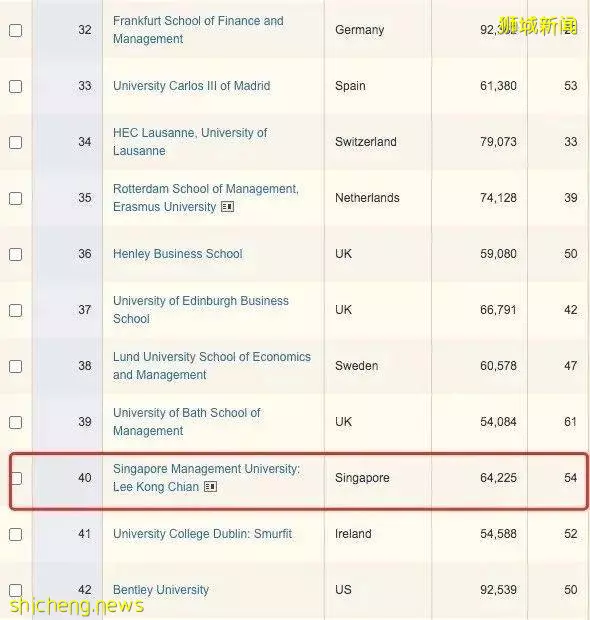Visit the Henley Business School link
Image resolution: width=590 pixels, height=620 pixels.
point(178,254)
